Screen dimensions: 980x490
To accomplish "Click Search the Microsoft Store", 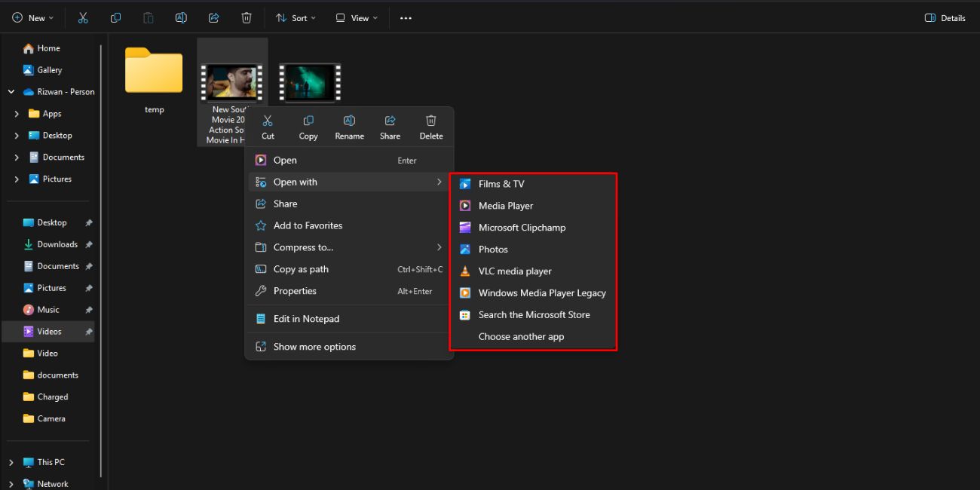I will (534, 314).
